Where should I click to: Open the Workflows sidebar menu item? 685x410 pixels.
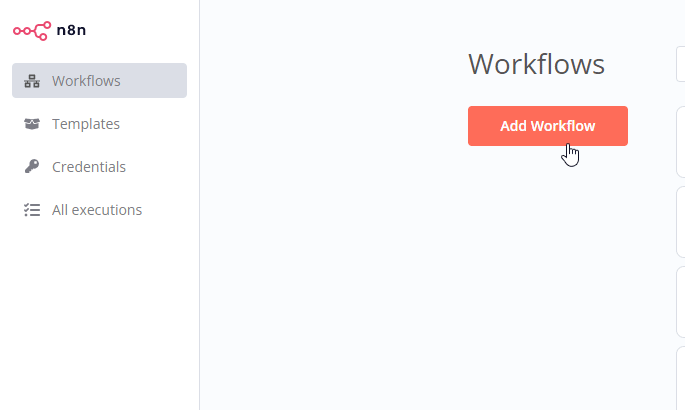[x=100, y=81]
